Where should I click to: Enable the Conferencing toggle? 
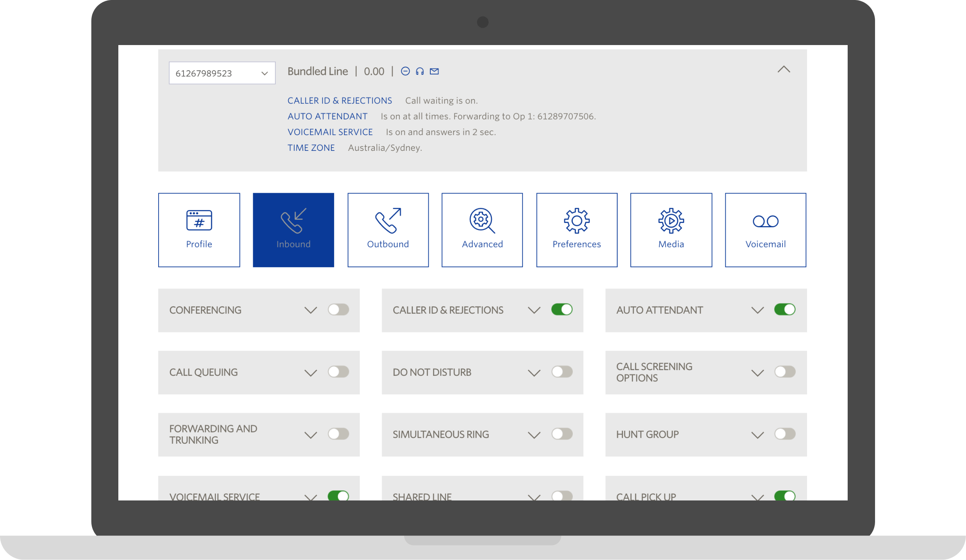(338, 310)
